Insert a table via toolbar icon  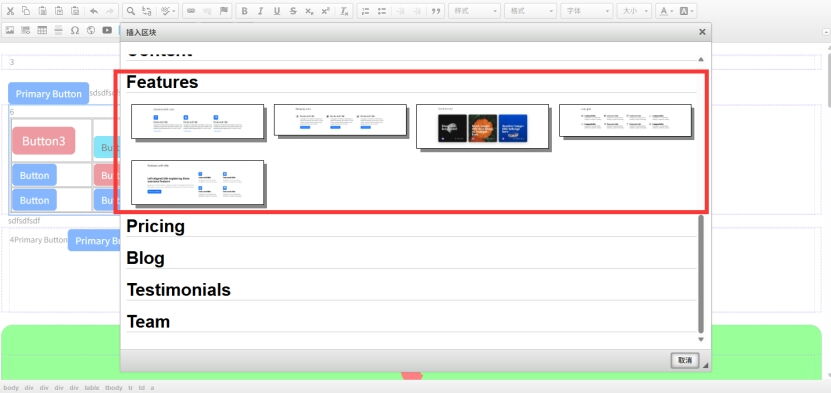(x=42, y=30)
